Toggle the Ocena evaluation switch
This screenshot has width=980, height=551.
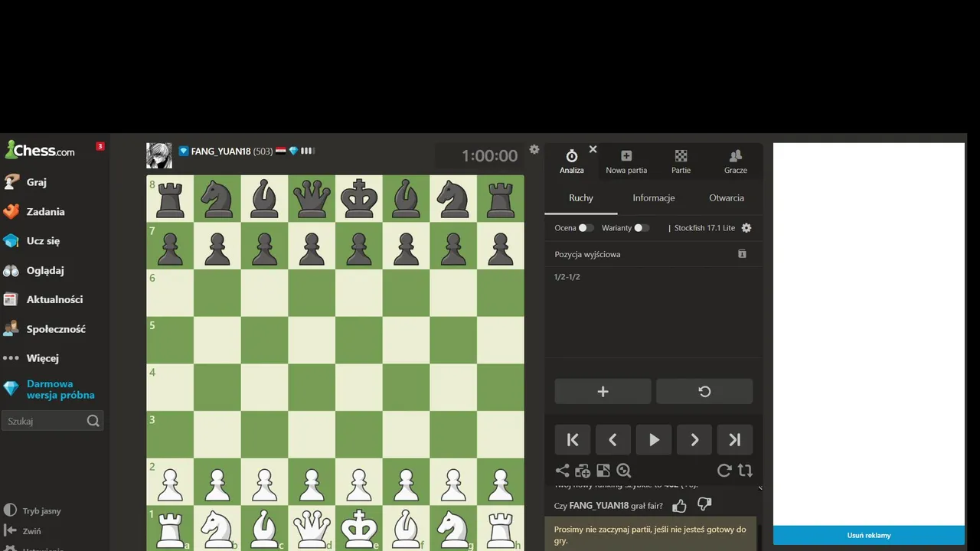coord(586,228)
